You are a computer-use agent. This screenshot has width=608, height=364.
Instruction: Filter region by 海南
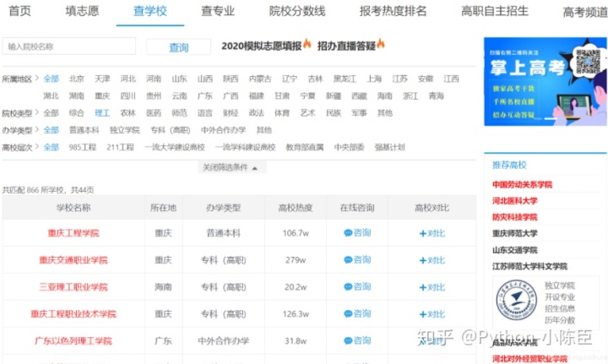click(385, 95)
